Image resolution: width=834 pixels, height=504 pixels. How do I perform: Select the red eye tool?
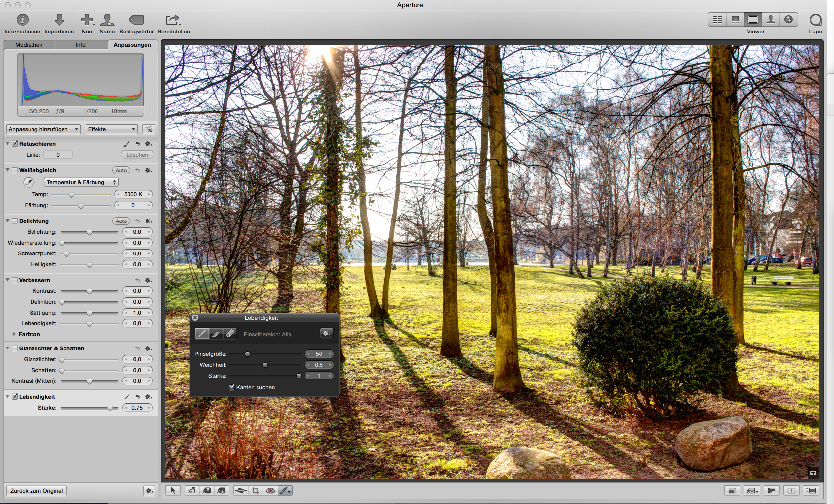pyautogui.click(x=270, y=490)
